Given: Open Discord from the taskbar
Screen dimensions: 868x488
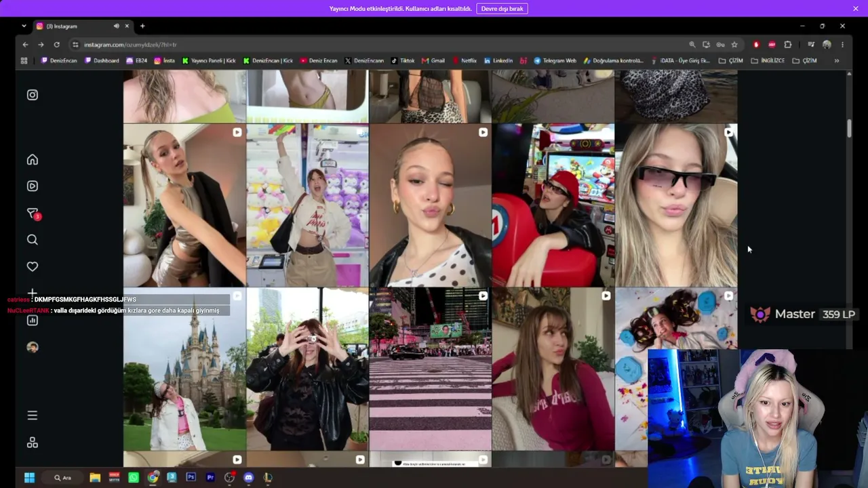Looking at the screenshot, I should 249,478.
